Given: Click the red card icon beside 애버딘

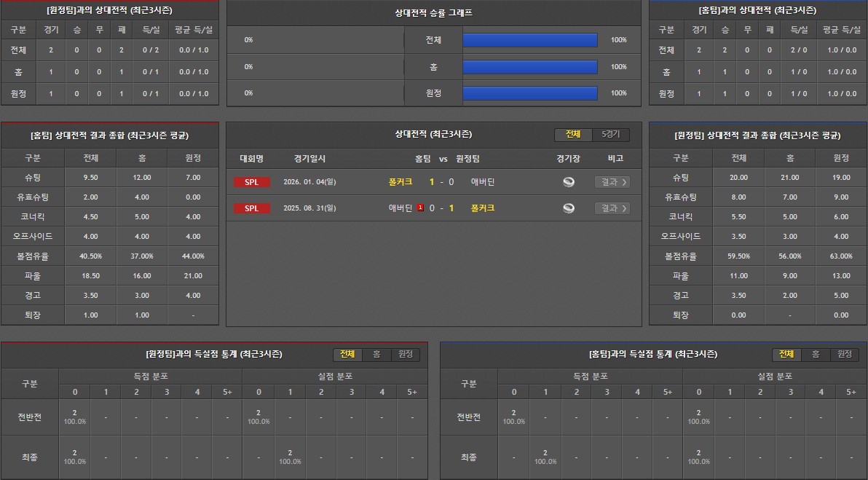Looking at the screenshot, I should pos(420,208).
